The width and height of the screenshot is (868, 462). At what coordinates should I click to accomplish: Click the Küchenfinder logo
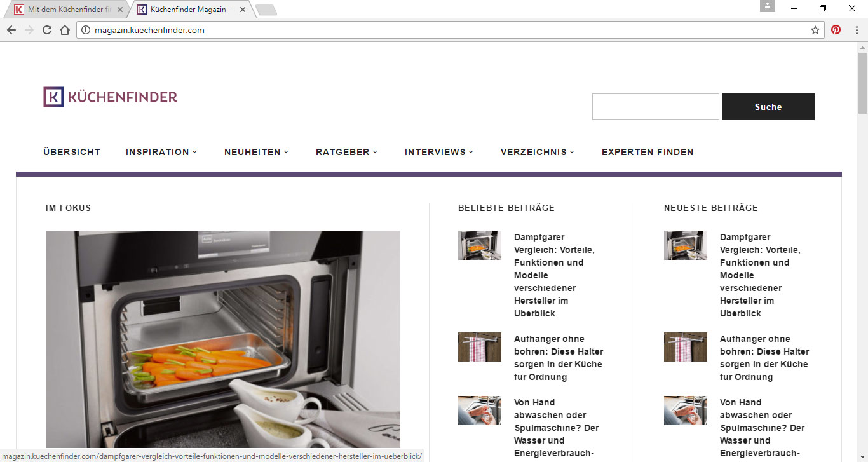[111, 97]
